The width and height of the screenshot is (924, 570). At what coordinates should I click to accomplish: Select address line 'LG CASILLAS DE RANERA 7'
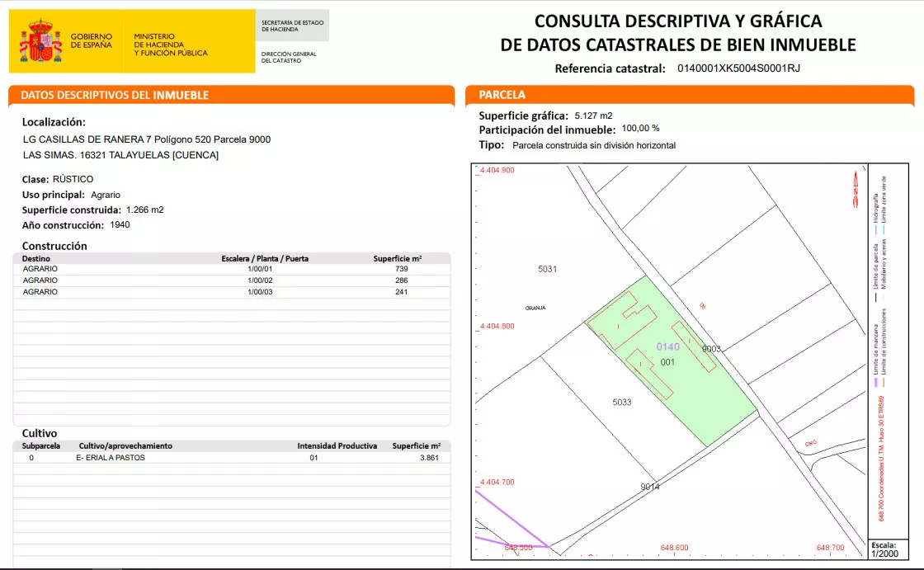[87, 139]
